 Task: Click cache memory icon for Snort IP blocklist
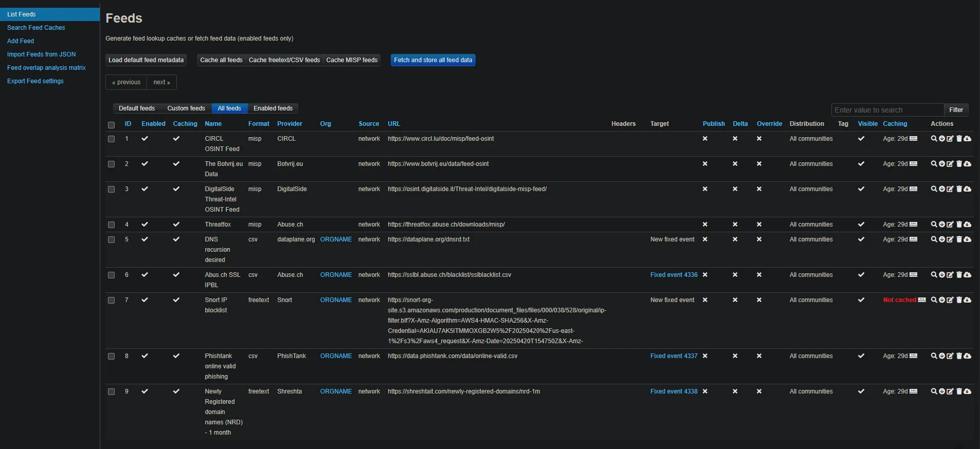tap(922, 300)
